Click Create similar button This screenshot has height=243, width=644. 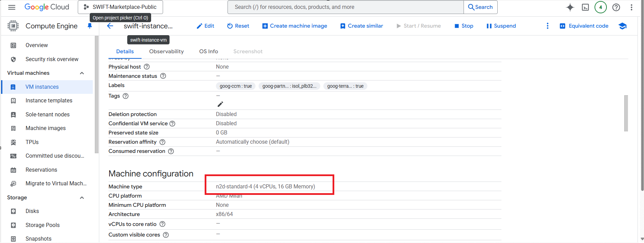coord(362,26)
